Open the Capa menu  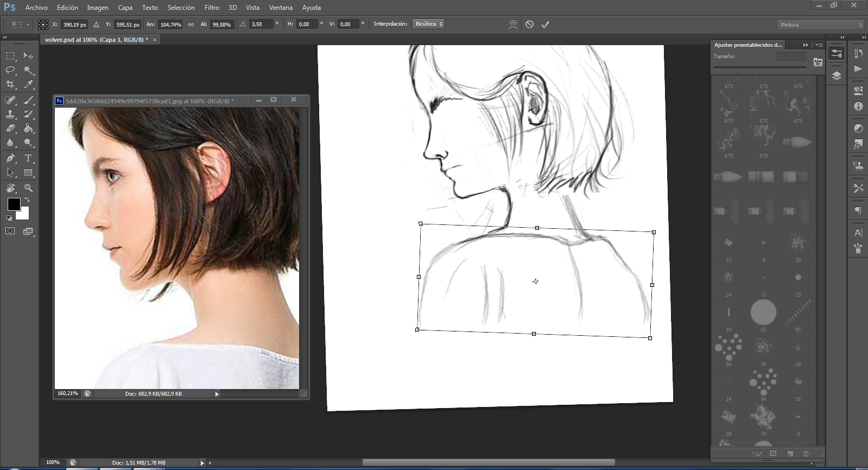tap(125, 8)
